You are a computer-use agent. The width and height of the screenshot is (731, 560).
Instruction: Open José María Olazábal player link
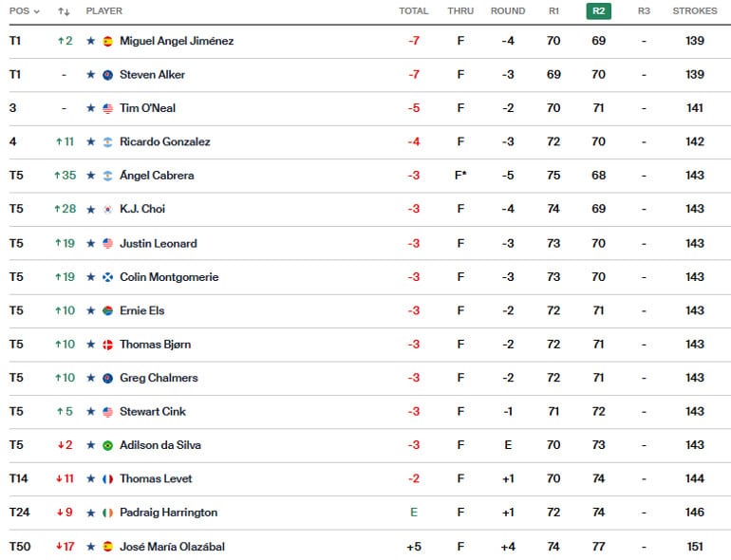(x=172, y=547)
